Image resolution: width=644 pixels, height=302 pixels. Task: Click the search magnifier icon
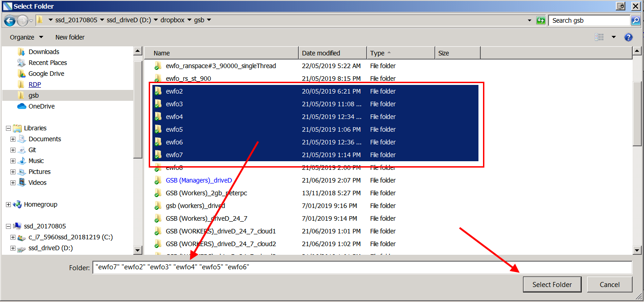pyautogui.click(x=635, y=20)
